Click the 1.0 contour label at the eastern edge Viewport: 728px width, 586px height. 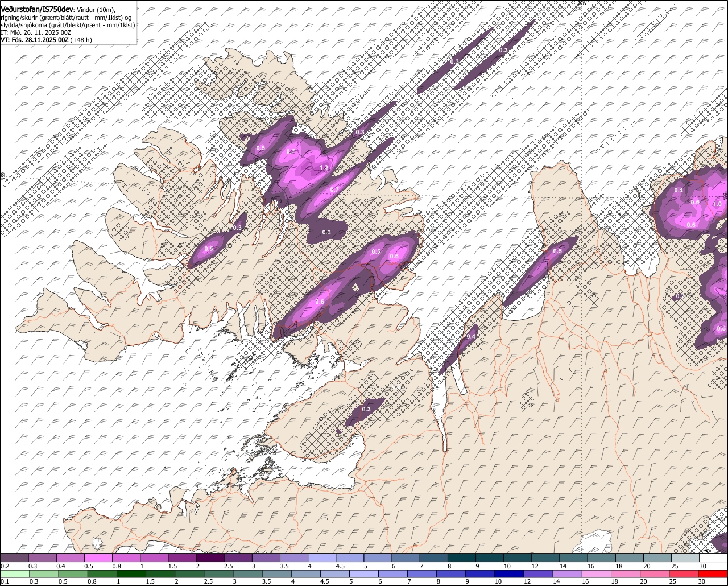click(x=717, y=204)
